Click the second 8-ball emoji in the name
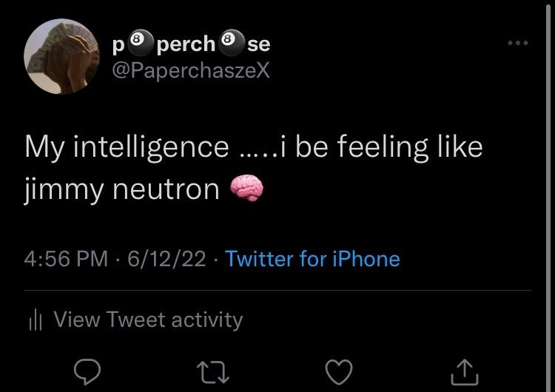 232,43
